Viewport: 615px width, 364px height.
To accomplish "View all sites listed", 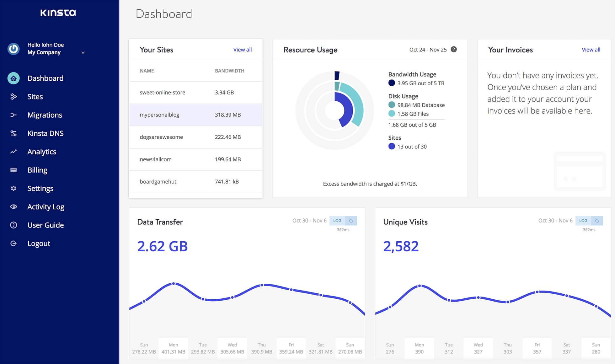I will 242,49.
